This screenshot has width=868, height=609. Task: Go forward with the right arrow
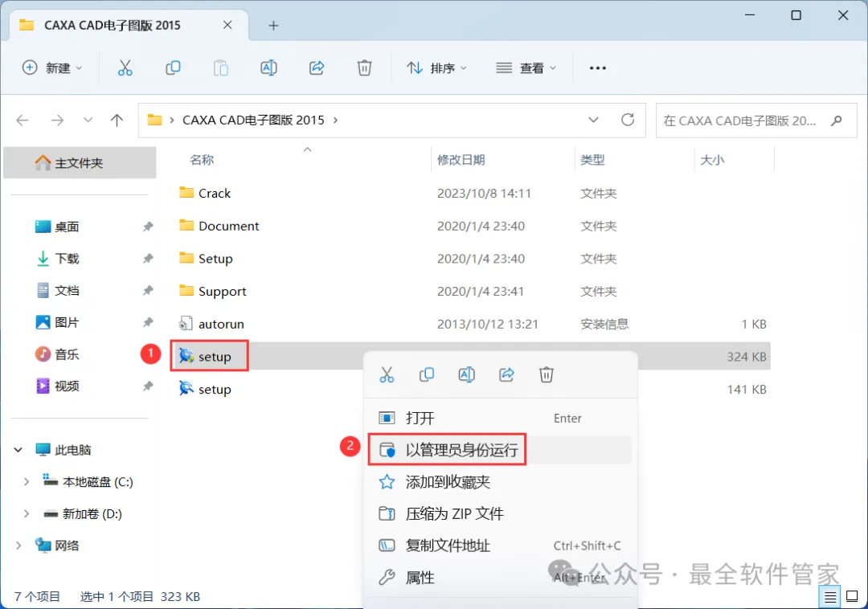click(x=58, y=120)
